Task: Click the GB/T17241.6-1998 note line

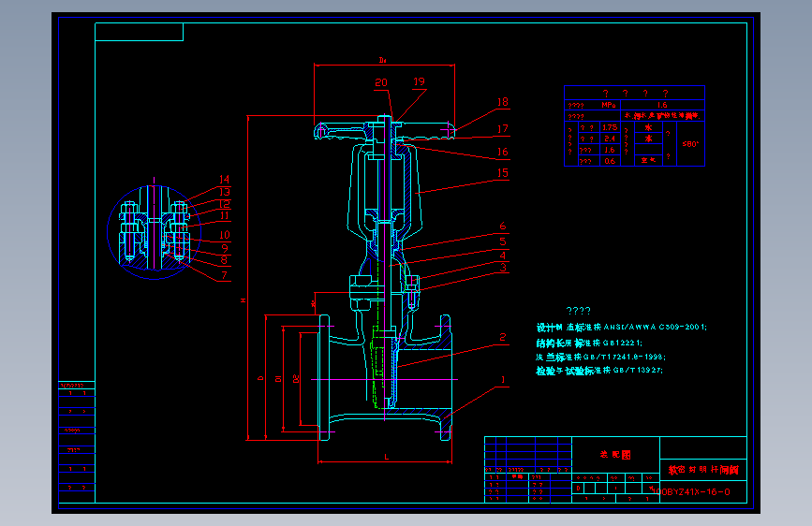Action: tap(600, 357)
